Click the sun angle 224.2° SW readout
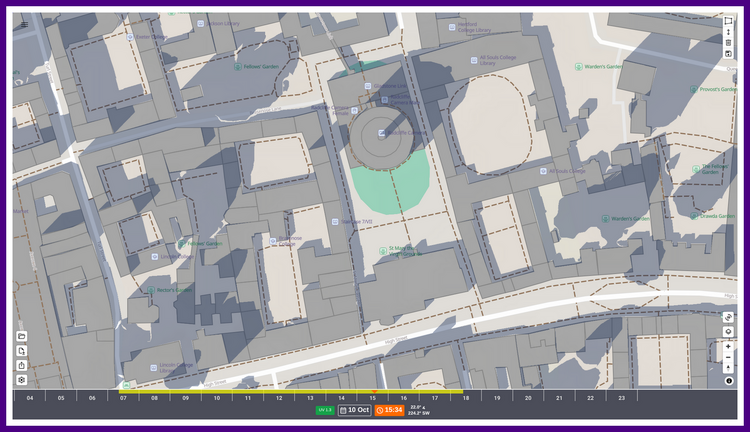The width and height of the screenshot is (750, 432). click(x=419, y=413)
